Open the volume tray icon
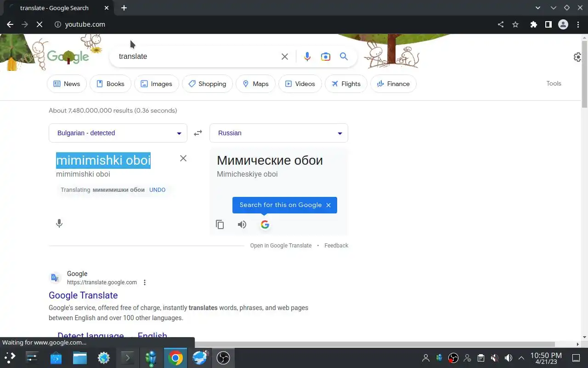This screenshot has height=368, width=588. (509, 358)
